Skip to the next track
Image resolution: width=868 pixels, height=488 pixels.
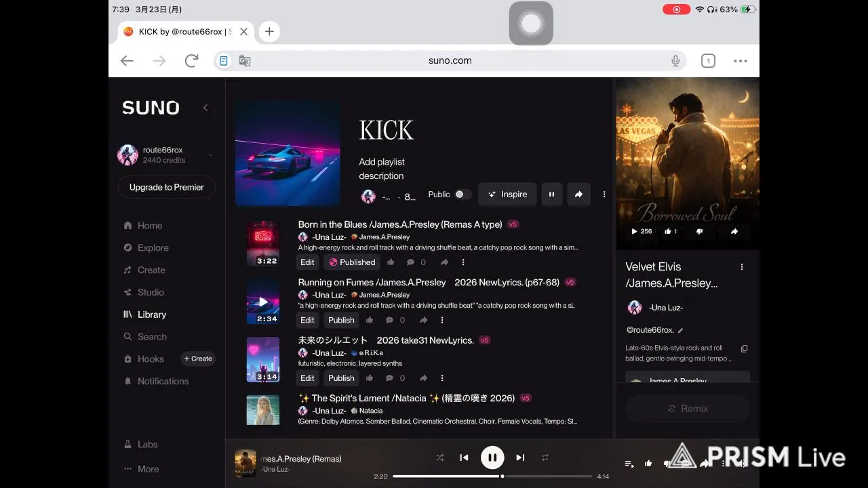(520, 457)
